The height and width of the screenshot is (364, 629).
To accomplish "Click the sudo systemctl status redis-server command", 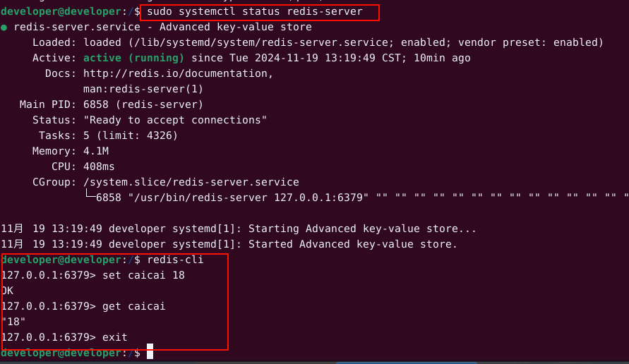I will tap(254, 12).
